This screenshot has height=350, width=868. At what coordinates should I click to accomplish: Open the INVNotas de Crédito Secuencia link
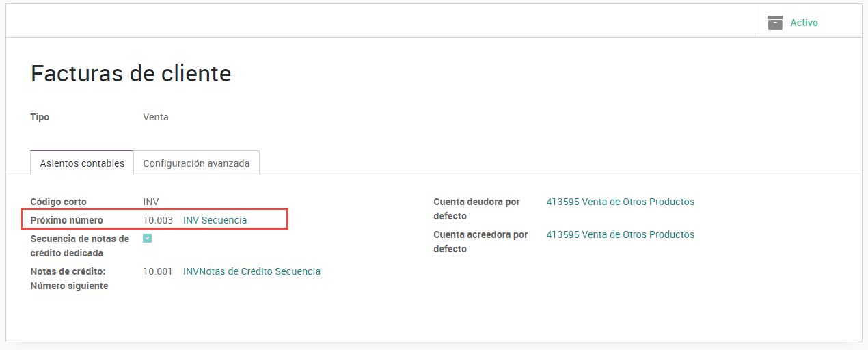[x=252, y=271]
